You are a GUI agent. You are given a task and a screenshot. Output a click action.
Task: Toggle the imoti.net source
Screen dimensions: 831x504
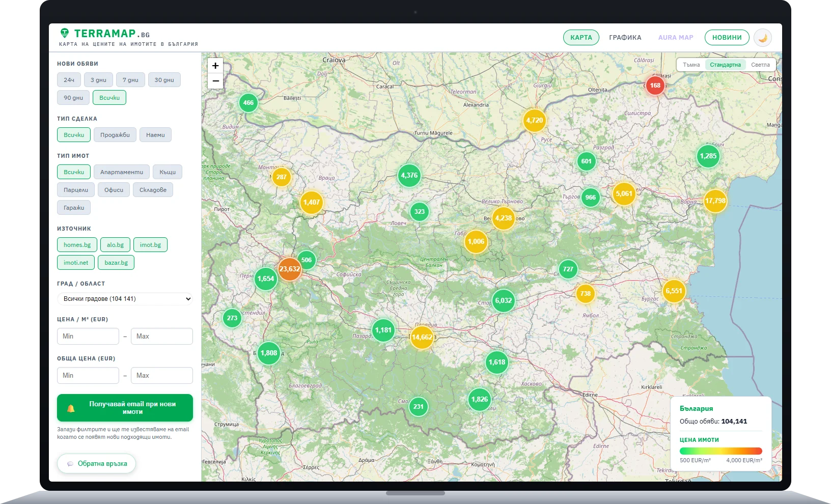pos(76,263)
